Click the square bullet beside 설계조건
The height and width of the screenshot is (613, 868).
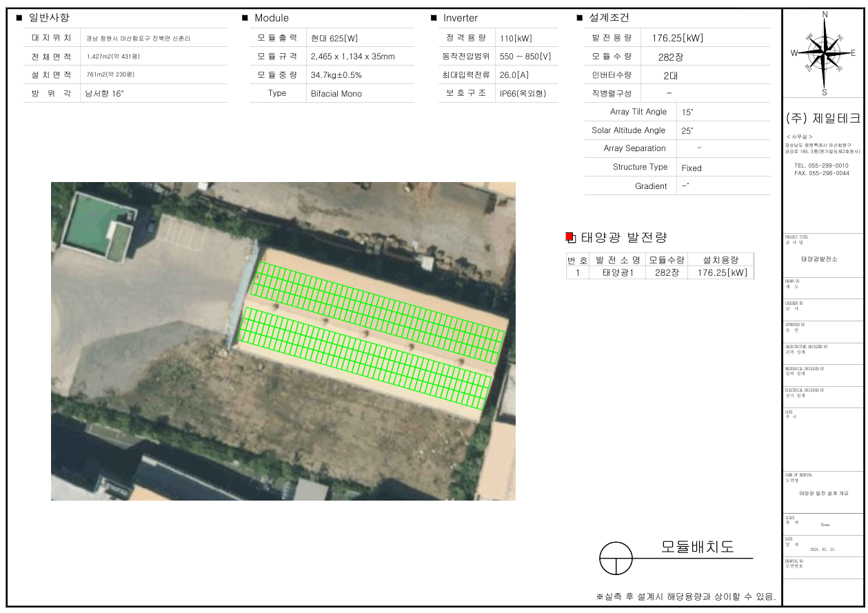pos(580,18)
